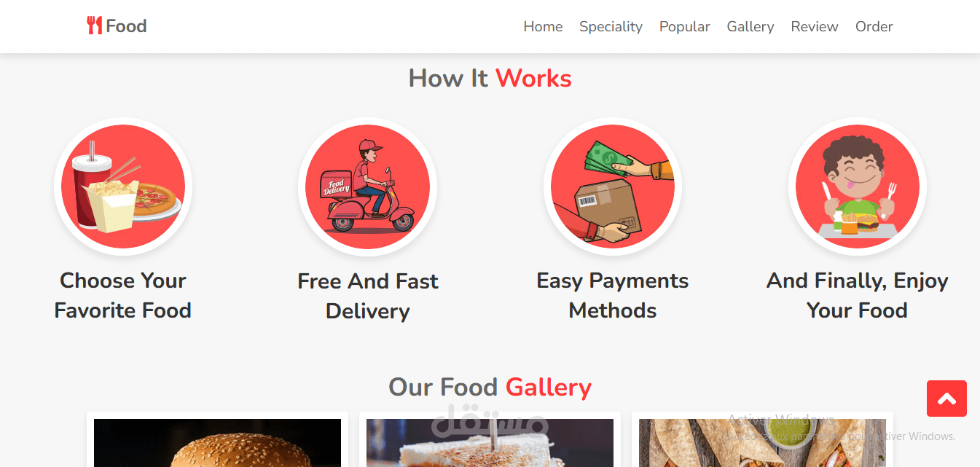Open the Home navigation link
The width and height of the screenshot is (980, 467).
coord(543,27)
